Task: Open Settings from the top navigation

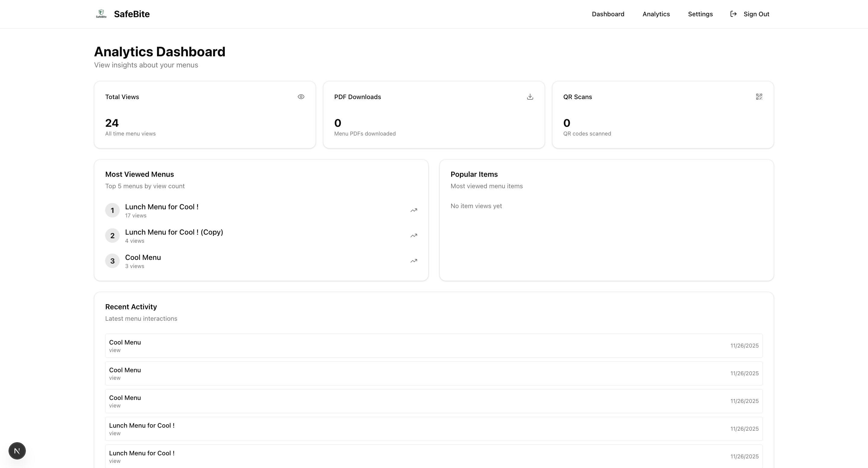Action: pyautogui.click(x=700, y=14)
